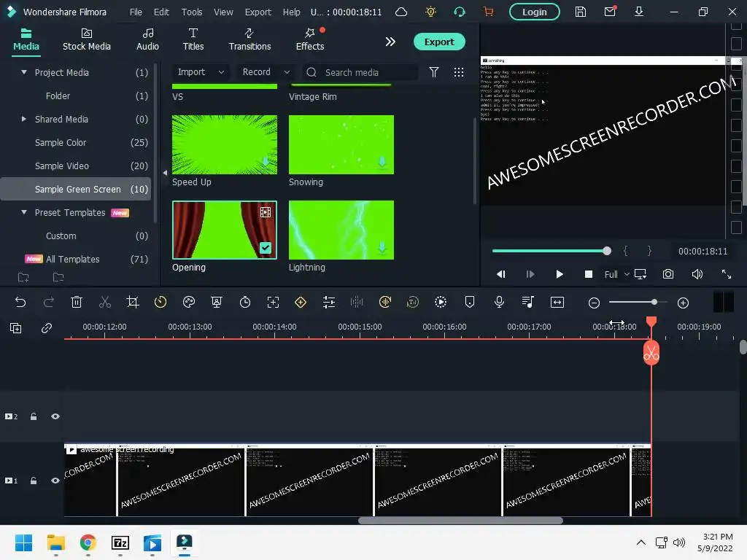
Task: Record voiceover with the microphone icon
Action: click(x=499, y=303)
